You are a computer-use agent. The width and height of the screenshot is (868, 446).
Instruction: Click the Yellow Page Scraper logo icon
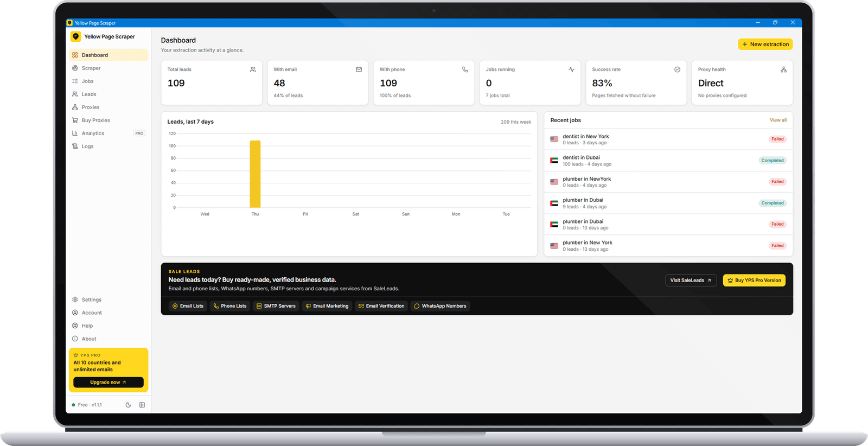(x=75, y=36)
